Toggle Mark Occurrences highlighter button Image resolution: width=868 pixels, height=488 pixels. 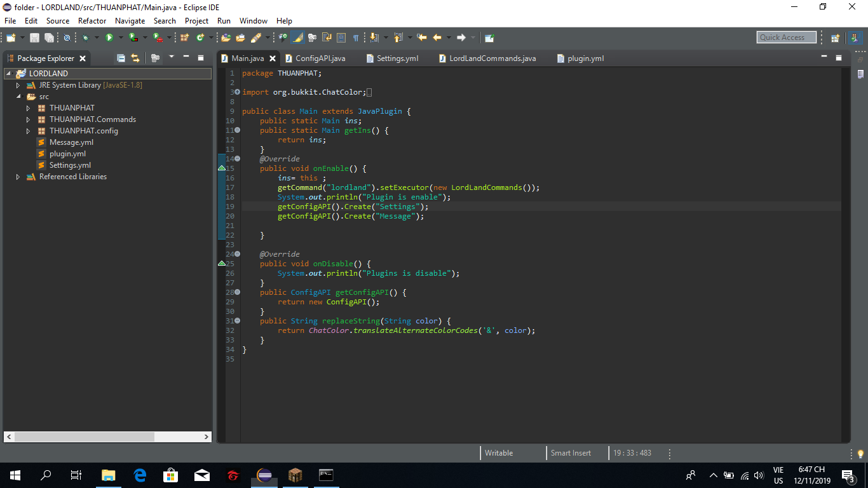[298, 37]
